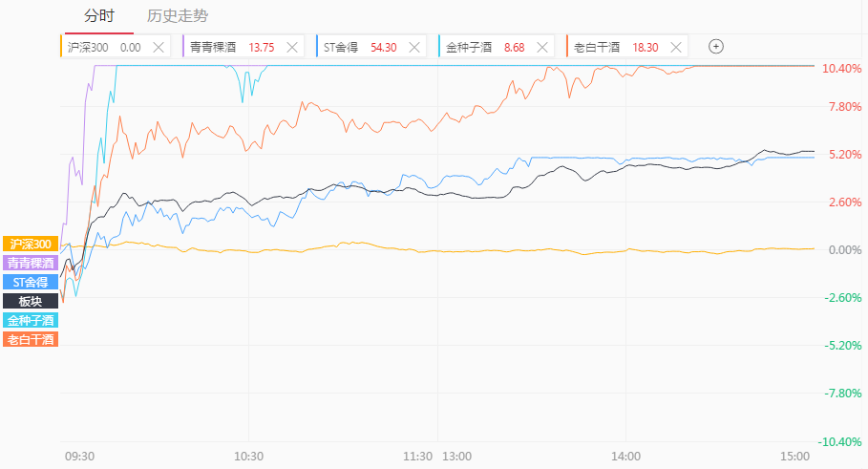Switch to the 分时 tab
Viewport: 868px width, 469px height.
click(x=99, y=16)
